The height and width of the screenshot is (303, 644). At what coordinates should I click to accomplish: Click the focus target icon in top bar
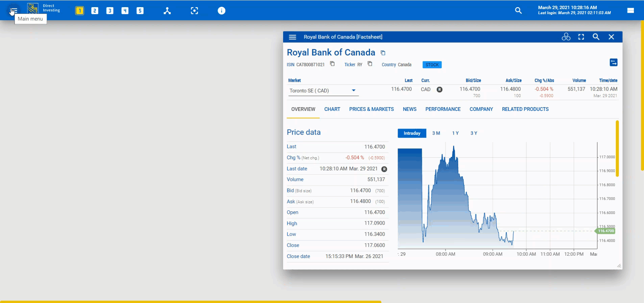click(x=194, y=11)
